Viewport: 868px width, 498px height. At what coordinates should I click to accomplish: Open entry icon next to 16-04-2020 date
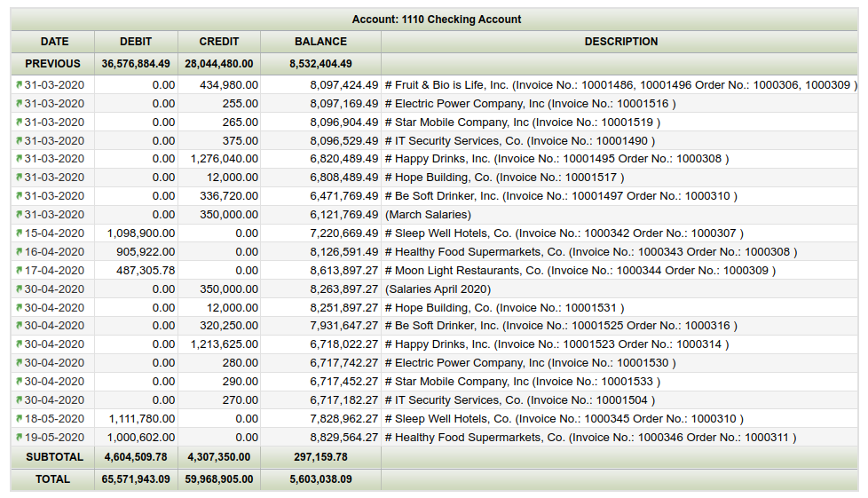pyautogui.click(x=19, y=252)
